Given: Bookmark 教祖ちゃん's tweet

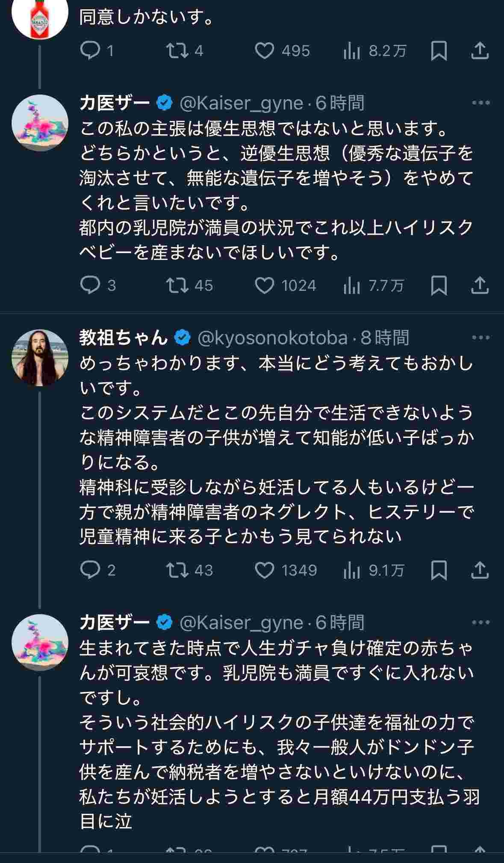Looking at the screenshot, I should (439, 570).
